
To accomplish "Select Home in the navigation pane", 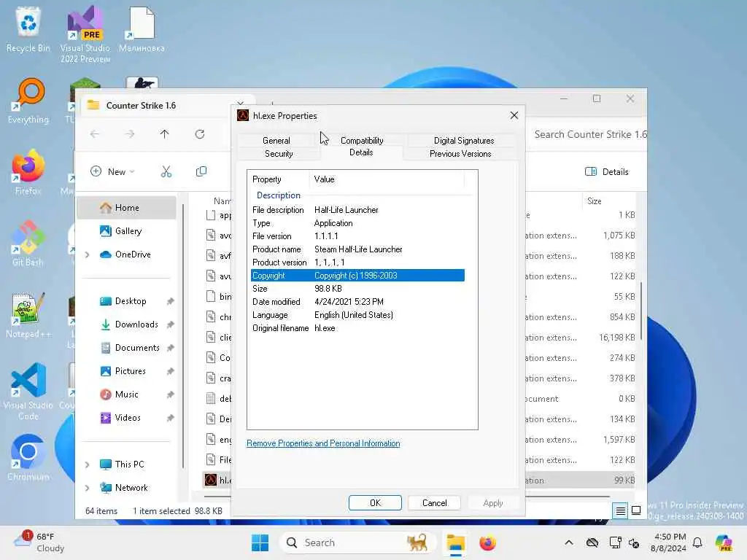I will [x=127, y=208].
